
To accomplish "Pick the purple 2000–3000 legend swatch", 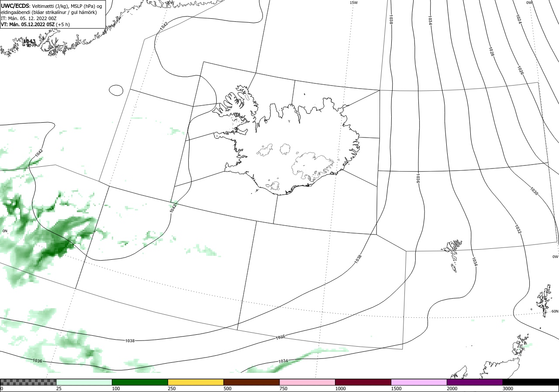I will pos(475,382).
